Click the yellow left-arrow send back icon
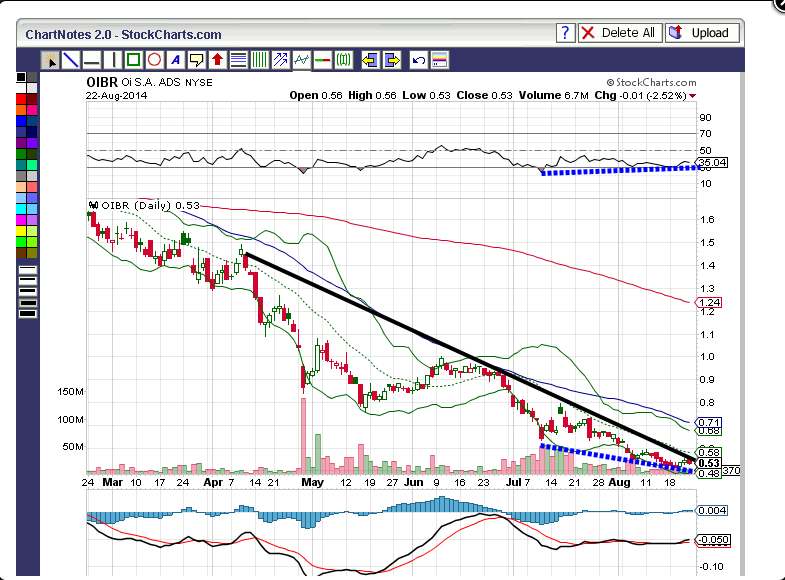This screenshot has width=785, height=580. pos(370,60)
